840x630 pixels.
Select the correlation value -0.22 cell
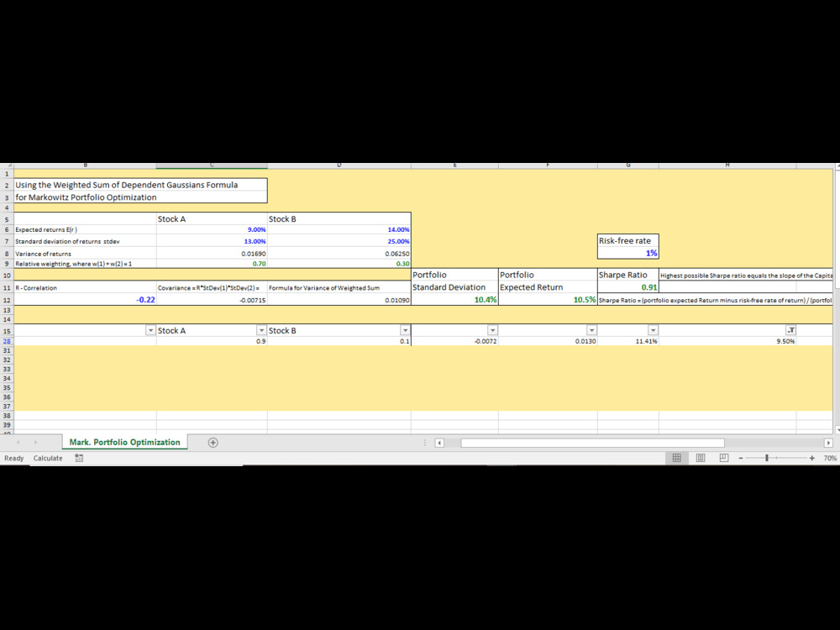(x=85, y=300)
